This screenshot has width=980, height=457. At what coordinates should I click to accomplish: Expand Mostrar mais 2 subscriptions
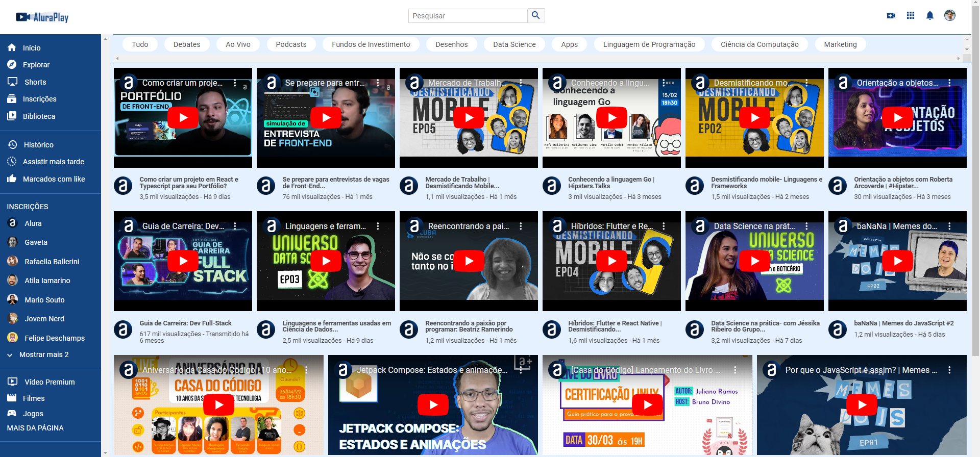pyautogui.click(x=43, y=354)
